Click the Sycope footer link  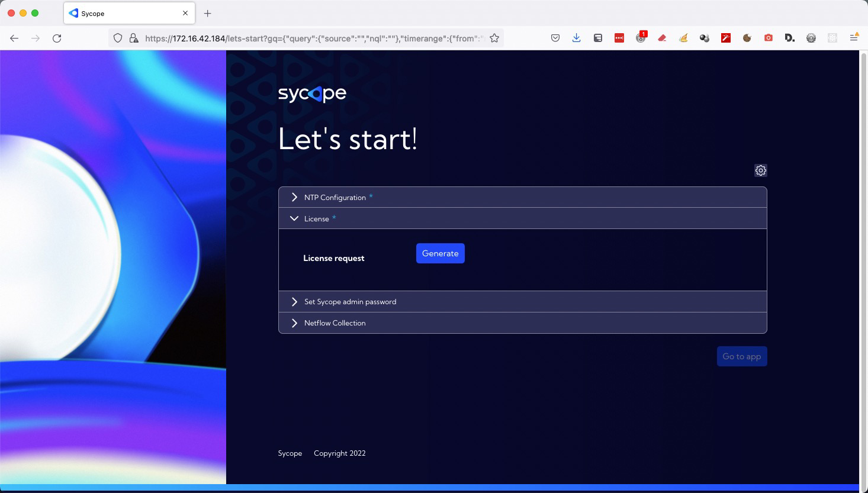tap(290, 453)
